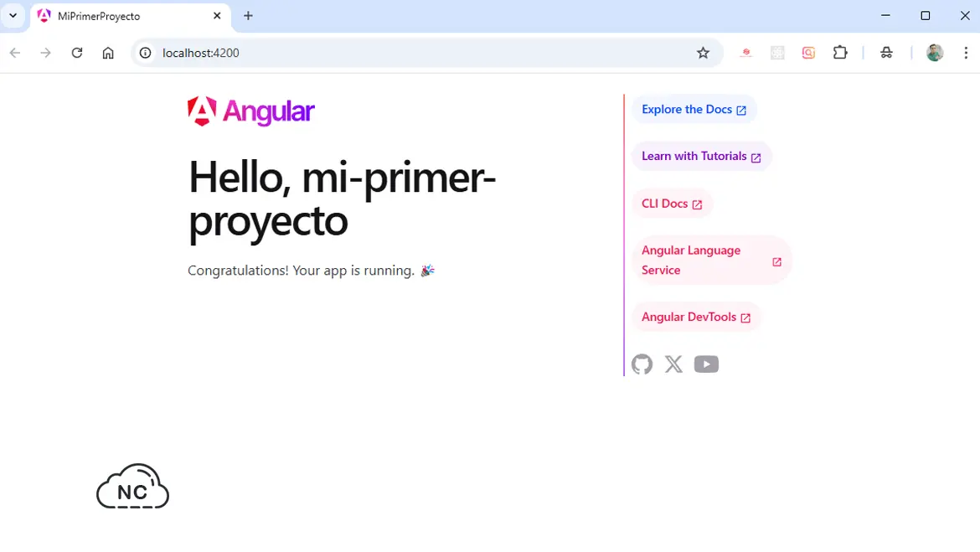
Task: Select the MiPrimerProyecto tab
Action: (130, 16)
